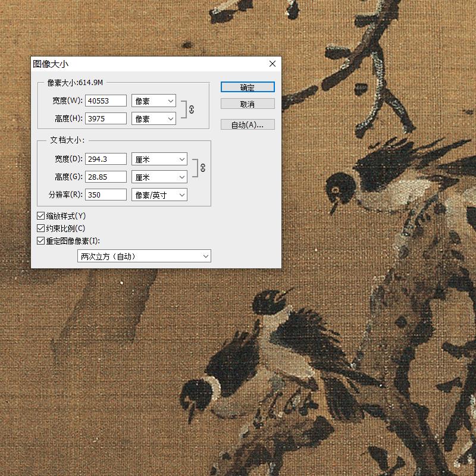Toggle the 重定图像像素(I) checkbox

40,241
